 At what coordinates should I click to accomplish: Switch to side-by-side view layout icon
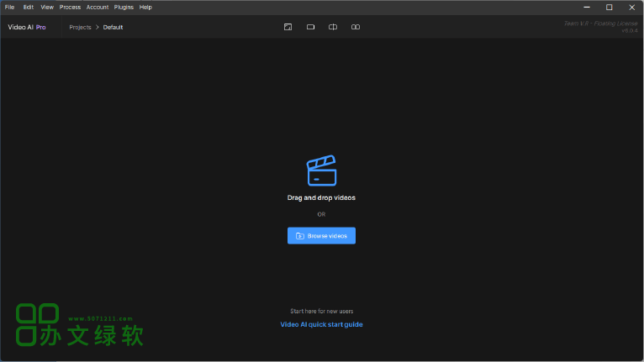coord(356,27)
